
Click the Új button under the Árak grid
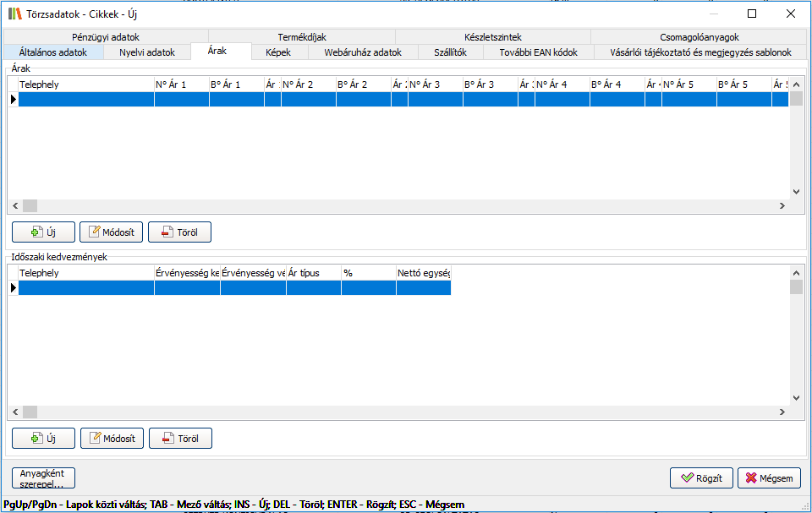click(x=44, y=232)
